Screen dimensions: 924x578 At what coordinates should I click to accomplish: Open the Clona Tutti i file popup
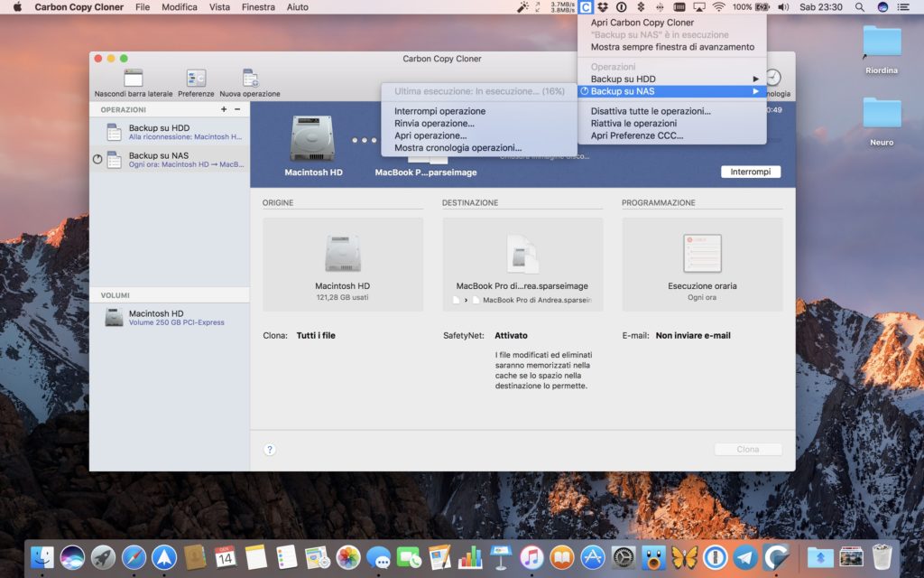(x=316, y=336)
